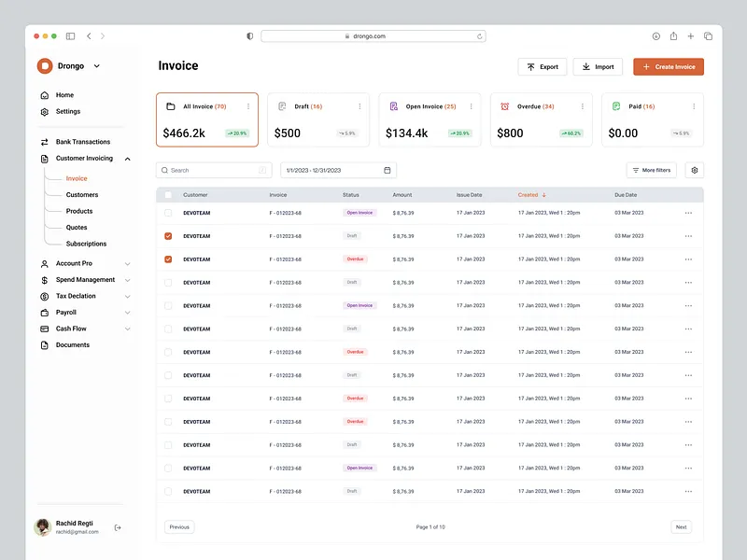This screenshot has height=560, width=747.
Task: Click the Cash Flow icon
Action: pos(45,328)
